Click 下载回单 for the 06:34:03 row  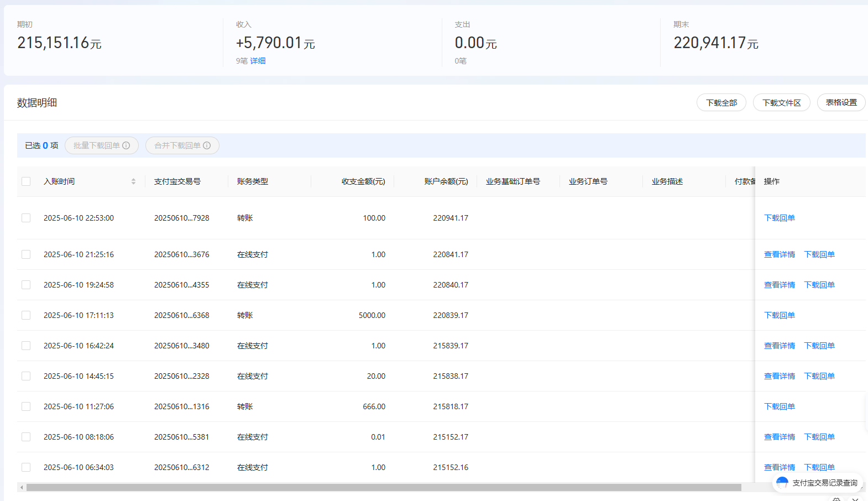click(819, 467)
